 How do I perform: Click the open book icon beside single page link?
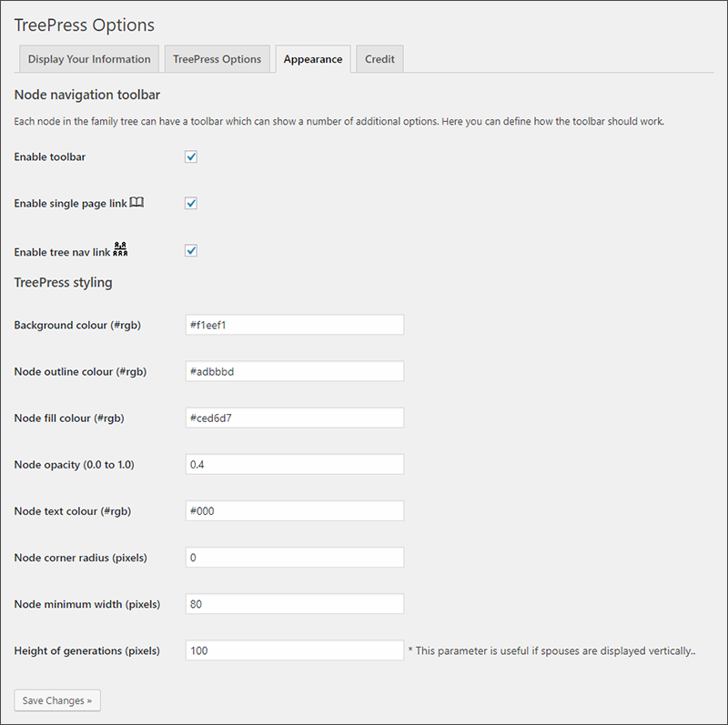pos(136,202)
